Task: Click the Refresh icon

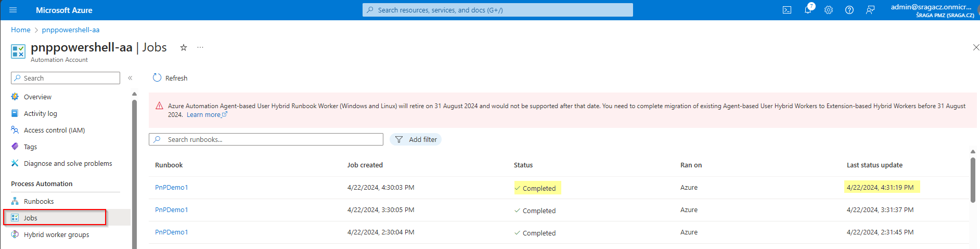Action: click(157, 78)
